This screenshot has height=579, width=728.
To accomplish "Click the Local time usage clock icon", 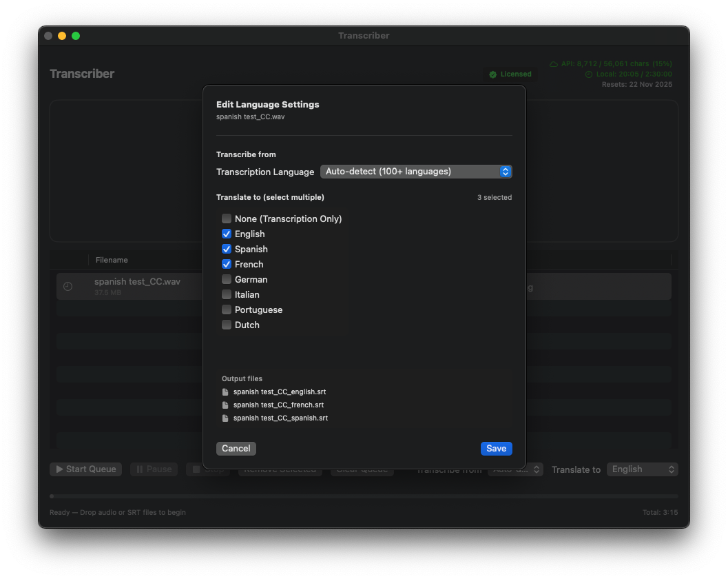I will [x=589, y=74].
